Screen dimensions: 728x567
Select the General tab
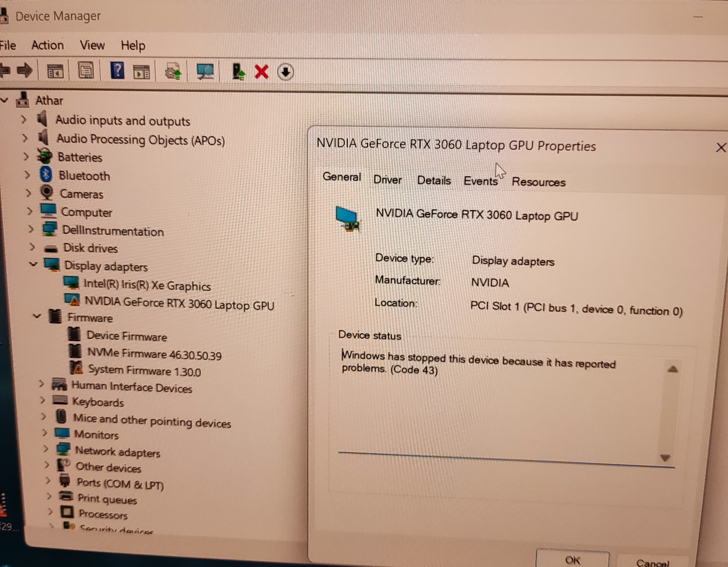click(x=342, y=177)
